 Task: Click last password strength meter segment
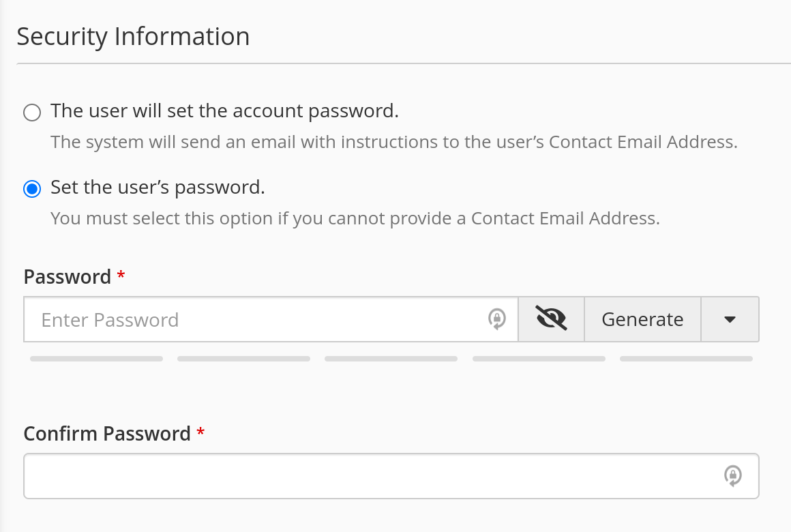pos(686,358)
